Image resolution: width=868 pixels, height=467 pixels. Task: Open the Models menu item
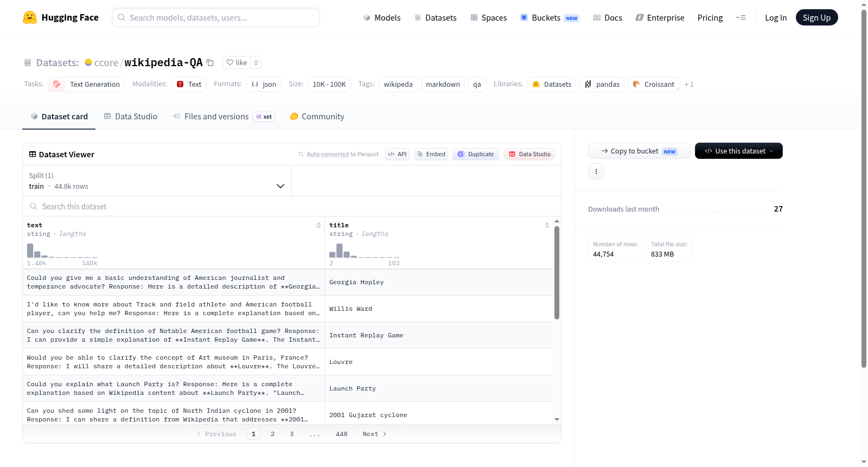pos(382,17)
